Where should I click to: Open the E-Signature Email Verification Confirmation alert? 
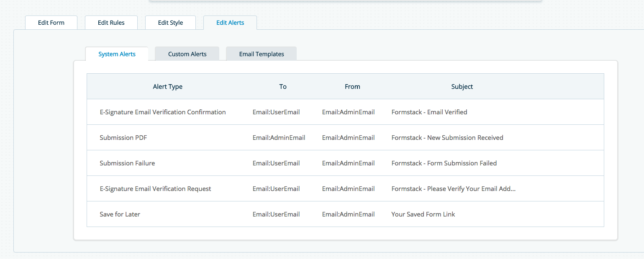point(162,112)
